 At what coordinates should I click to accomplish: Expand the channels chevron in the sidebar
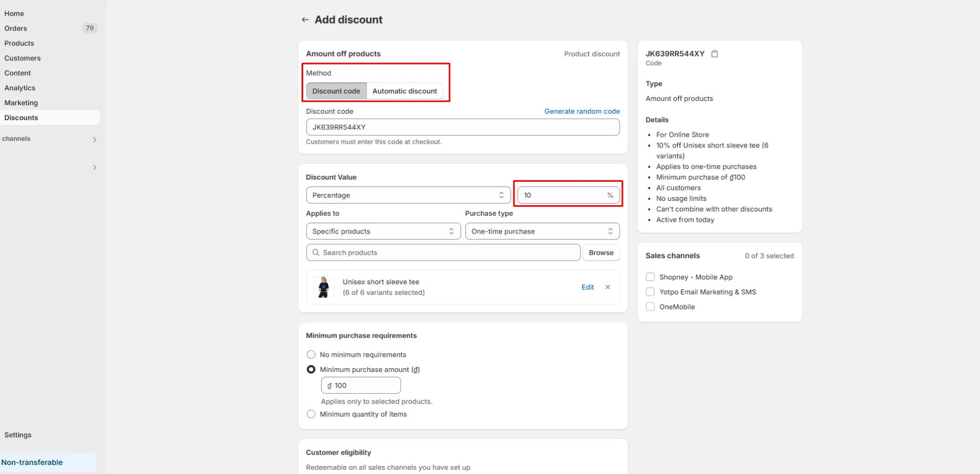tap(95, 139)
